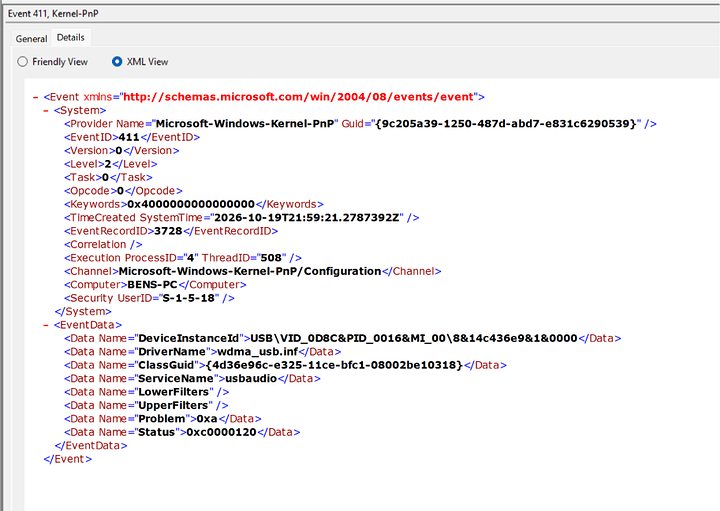Click the schemas.microsoft.com namespace URL
This screenshot has height=511, width=720.
pos(298,97)
